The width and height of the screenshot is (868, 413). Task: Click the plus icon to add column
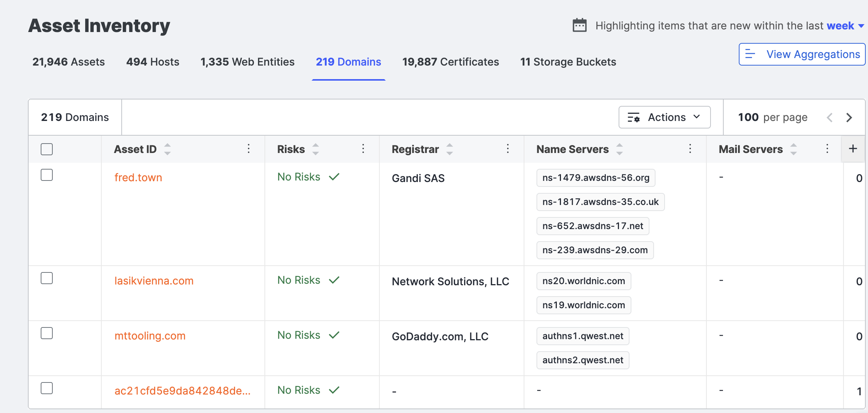853,149
